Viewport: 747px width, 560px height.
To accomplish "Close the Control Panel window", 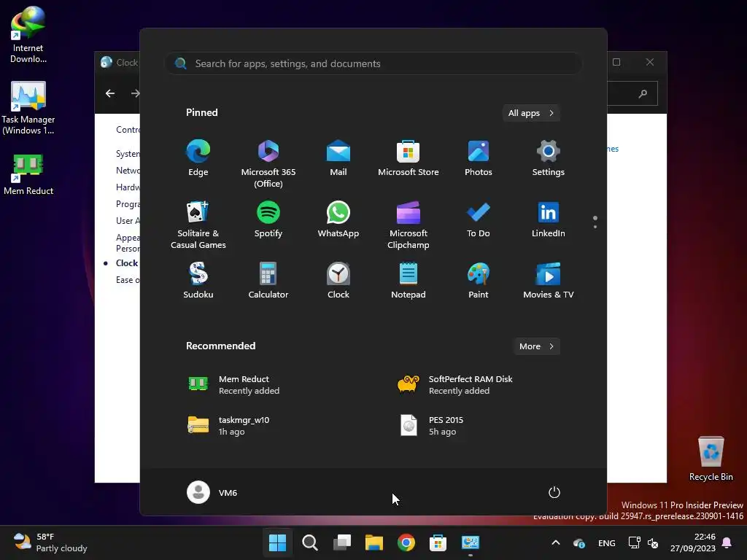I will point(650,62).
